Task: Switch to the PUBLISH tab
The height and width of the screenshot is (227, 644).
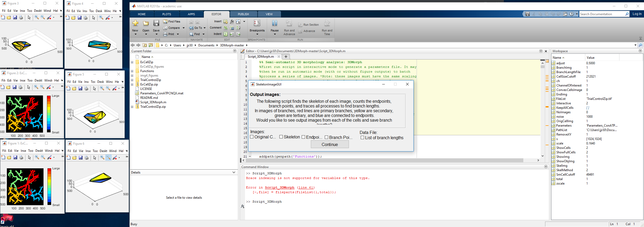Action: pos(243,14)
